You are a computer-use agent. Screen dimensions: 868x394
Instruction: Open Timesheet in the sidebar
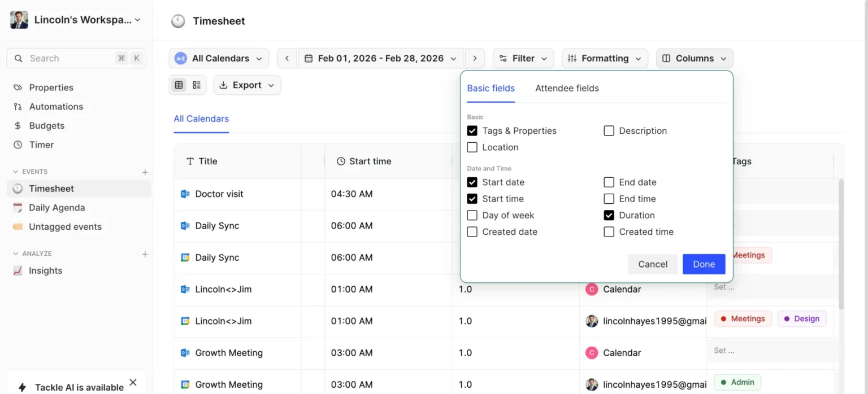pyautogui.click(x=79, y=189)
